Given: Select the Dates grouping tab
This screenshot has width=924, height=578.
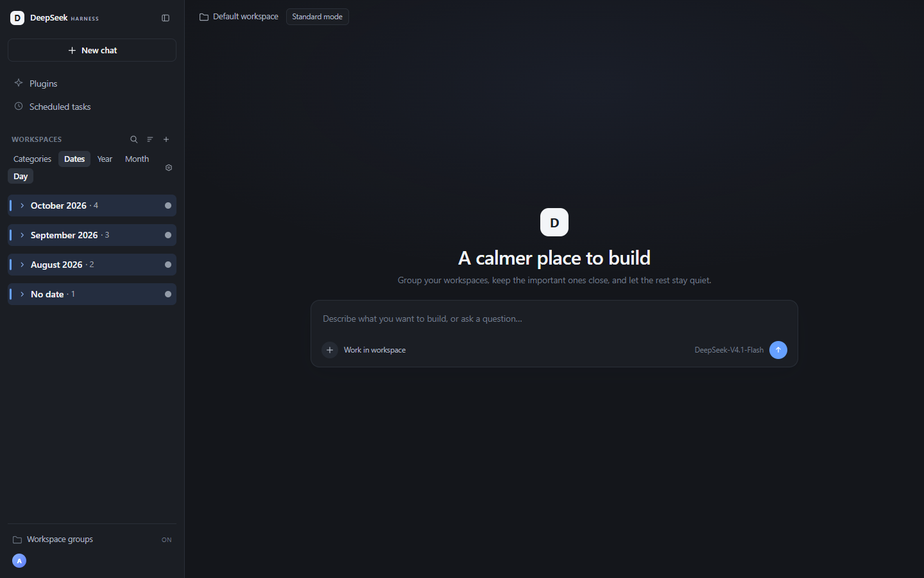Looking at the screenshot, I should [x=74, y=159].
